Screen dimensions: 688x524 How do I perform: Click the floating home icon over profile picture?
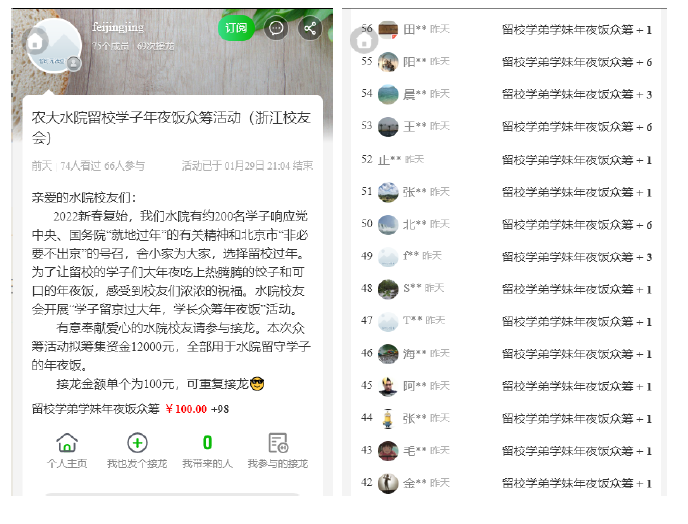pos(35,41)
